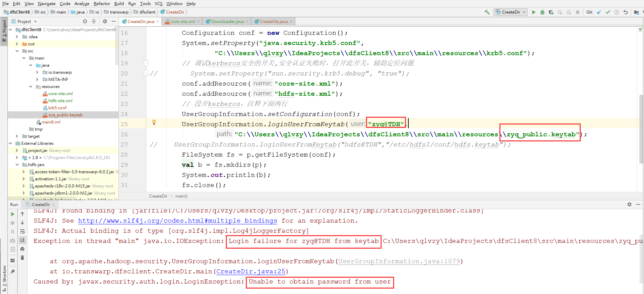Expand the io.transwarp package

coord(37,72)
